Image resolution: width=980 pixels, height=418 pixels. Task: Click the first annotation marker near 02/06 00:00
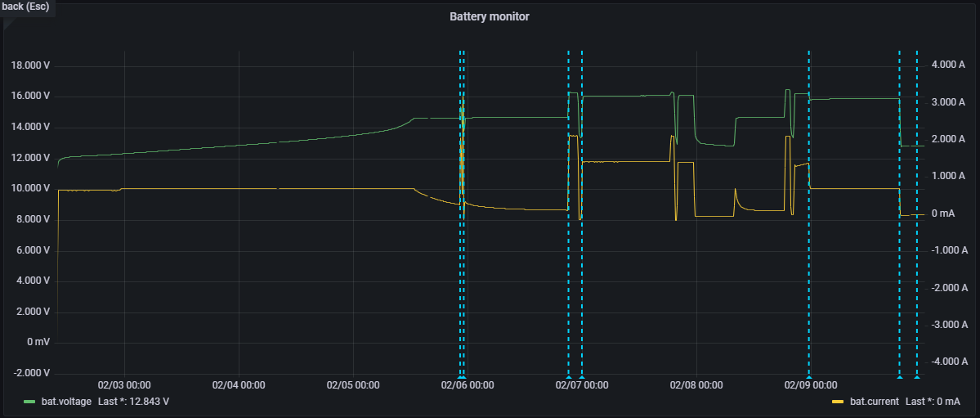click(x=460, y=377)
